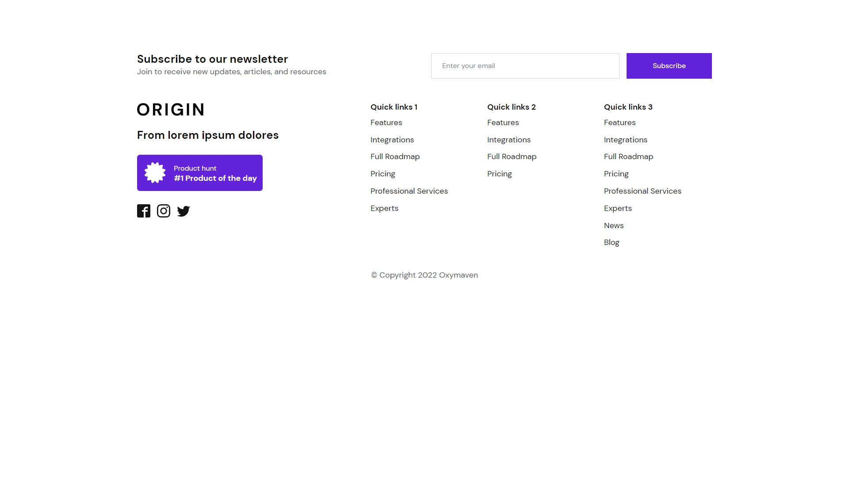849x504 pixels.
Task: Open the Twitter bird icon
Action: (x=184, y=211)
